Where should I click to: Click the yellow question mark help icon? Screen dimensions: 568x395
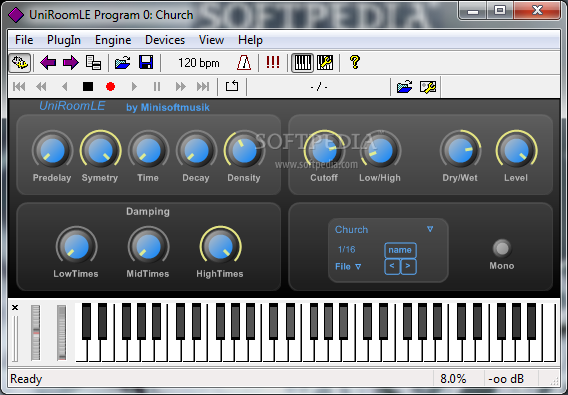tap(355, 62)
